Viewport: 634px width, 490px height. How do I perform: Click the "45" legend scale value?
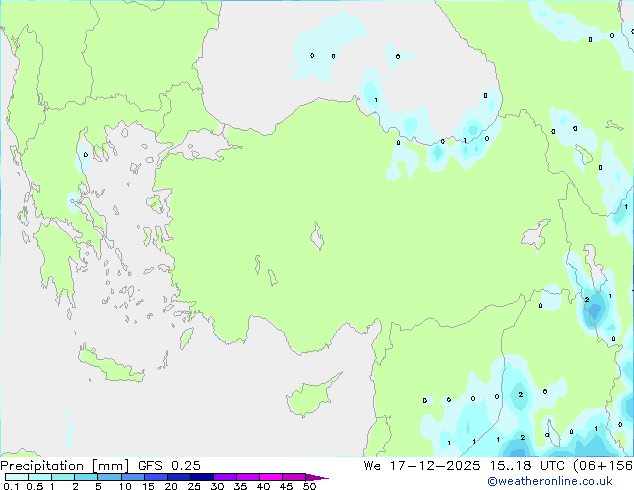pyautogui.click(x=286, y=486)
